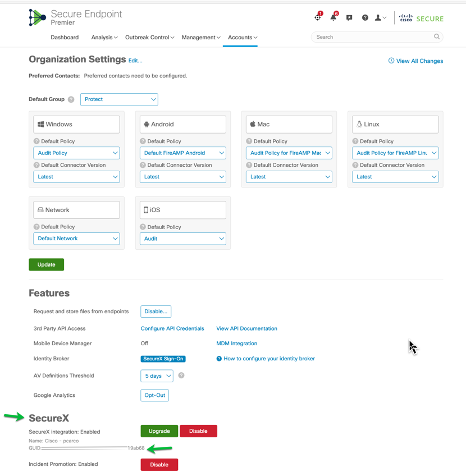Click the Secure Endpoint logo icon

[x=37, y=17]
